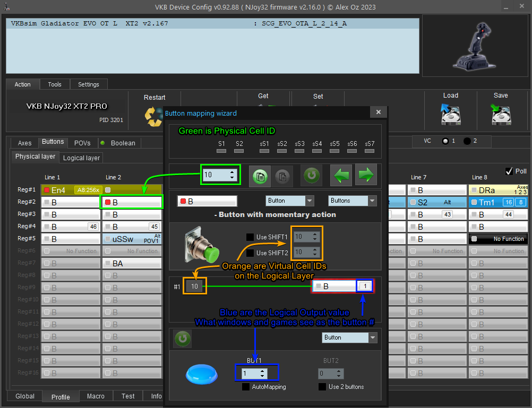
Task: Enable the Use SHIFT1 checkbox
Action: 250,237
